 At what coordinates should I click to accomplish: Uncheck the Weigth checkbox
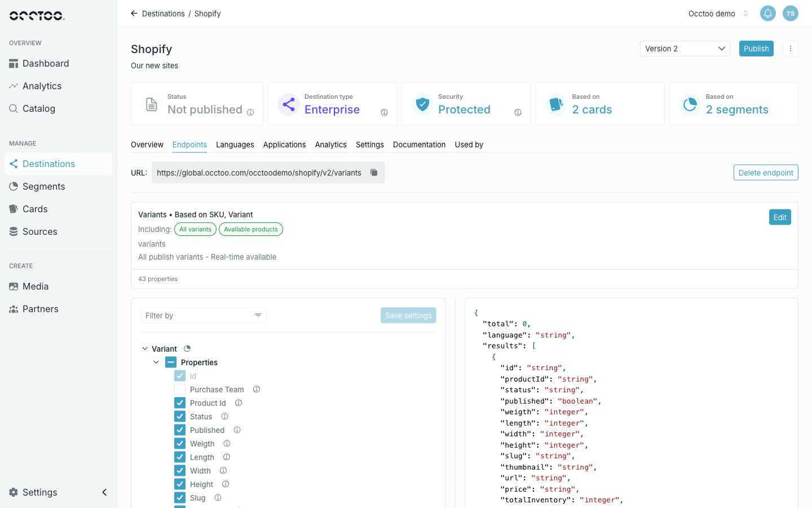pyautogui.click(x=180, y=444)
